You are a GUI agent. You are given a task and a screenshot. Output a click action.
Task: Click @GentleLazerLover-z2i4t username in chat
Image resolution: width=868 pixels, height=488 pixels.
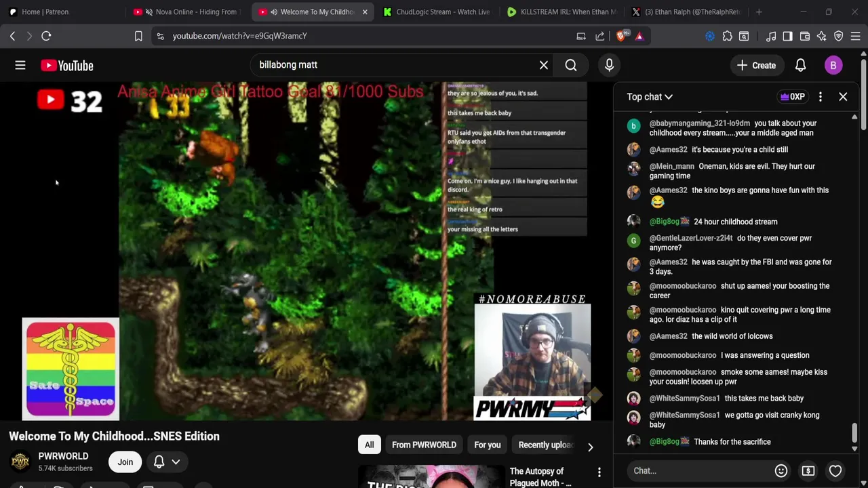click(691, 238)
